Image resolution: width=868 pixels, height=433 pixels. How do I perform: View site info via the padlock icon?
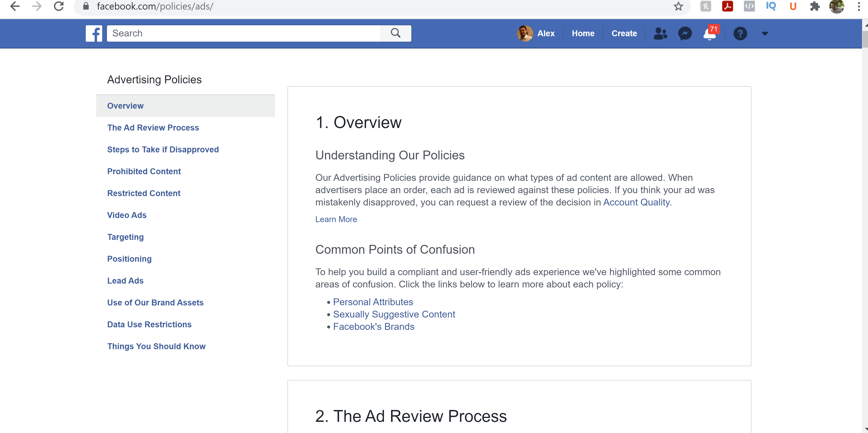point(86,6)
